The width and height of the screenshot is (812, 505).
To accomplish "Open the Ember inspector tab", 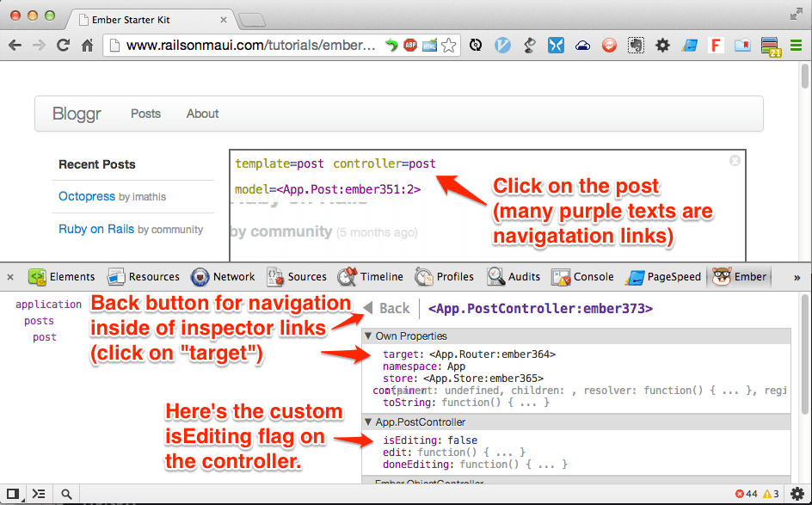I will pyautogui.click(x=740, y=277).
